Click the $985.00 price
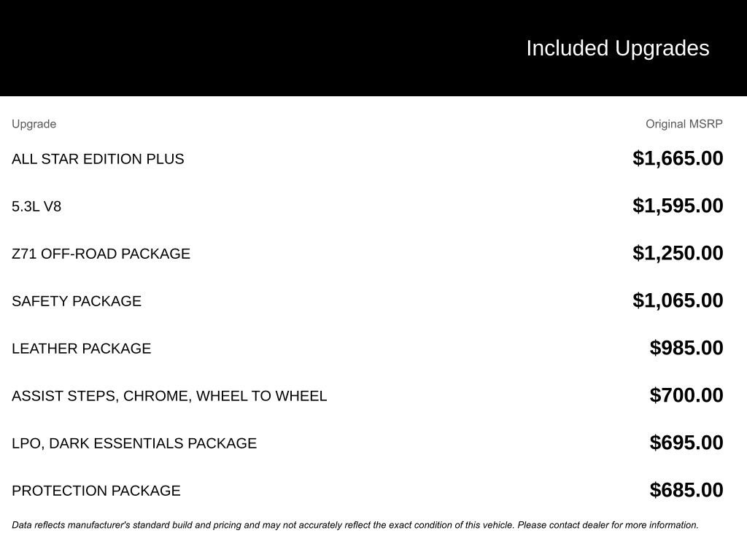The height and width of the screenshot is (560, 747). pyautogui.click(x=686, y=348)
